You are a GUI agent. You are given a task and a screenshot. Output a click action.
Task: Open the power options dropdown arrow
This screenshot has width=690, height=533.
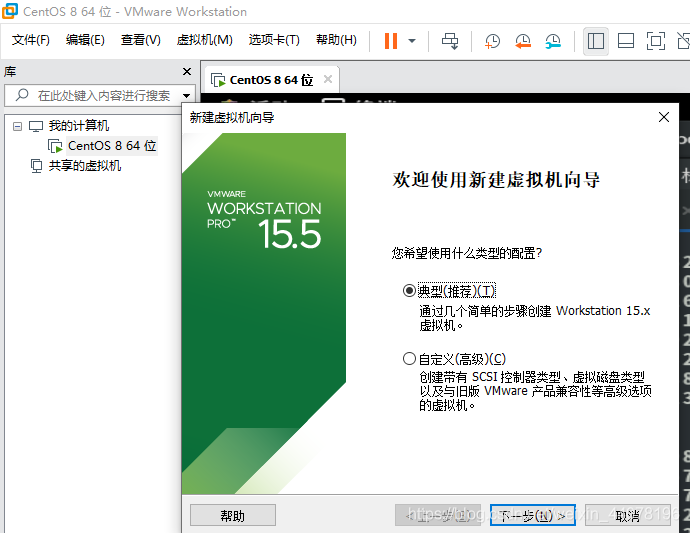click(412, 41)
